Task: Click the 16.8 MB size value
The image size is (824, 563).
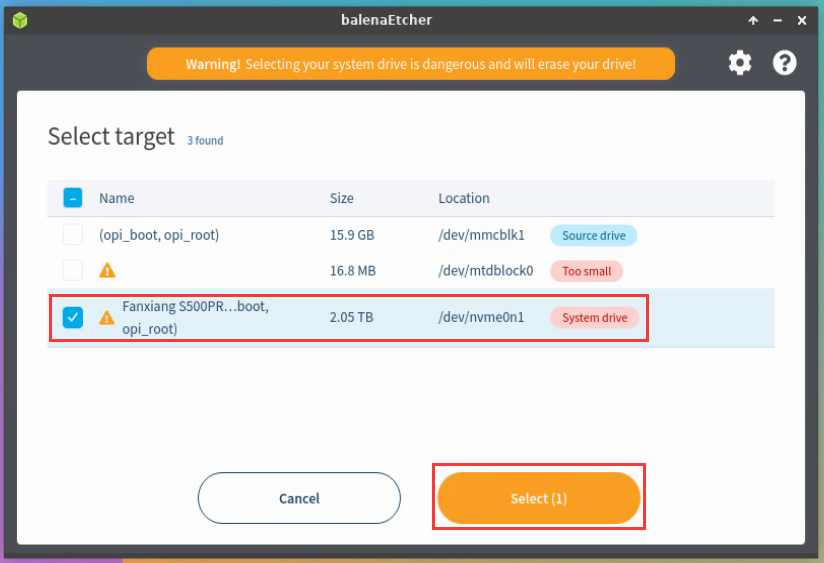Action: click(x=353, y=271)
